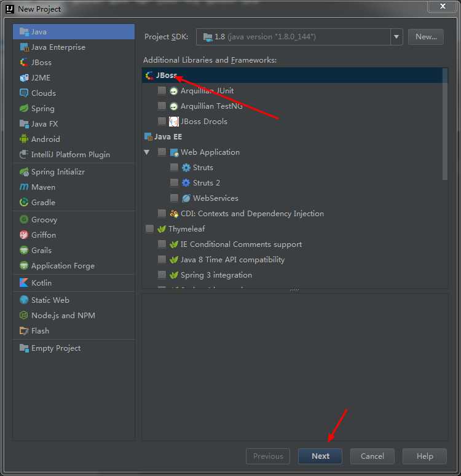
Task: Select the Spring leaf icon
Action: [x=24, y=108]
